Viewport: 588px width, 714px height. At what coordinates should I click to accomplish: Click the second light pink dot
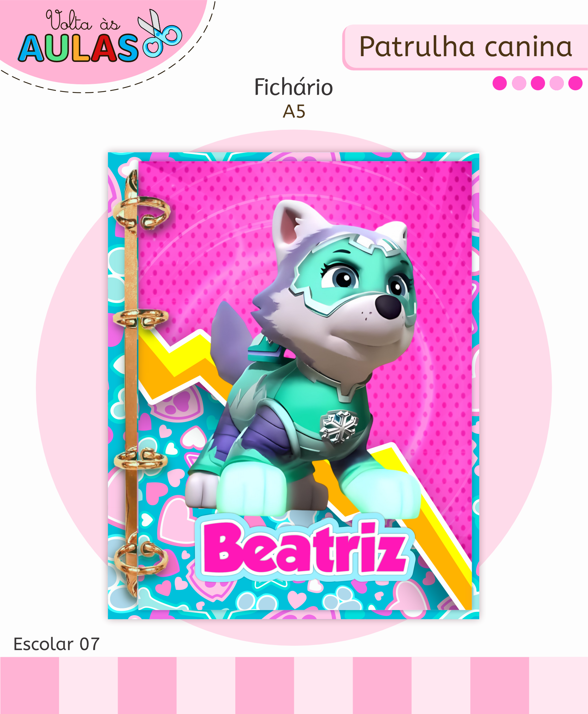click(x=556, y=83)
